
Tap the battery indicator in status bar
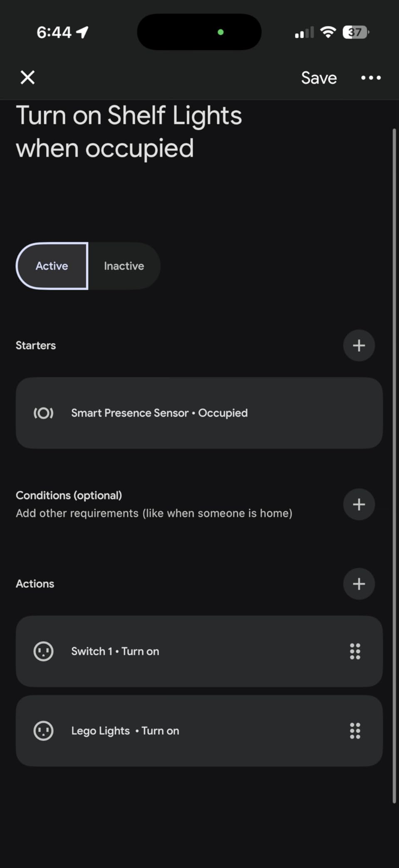(x=355, y=32)
